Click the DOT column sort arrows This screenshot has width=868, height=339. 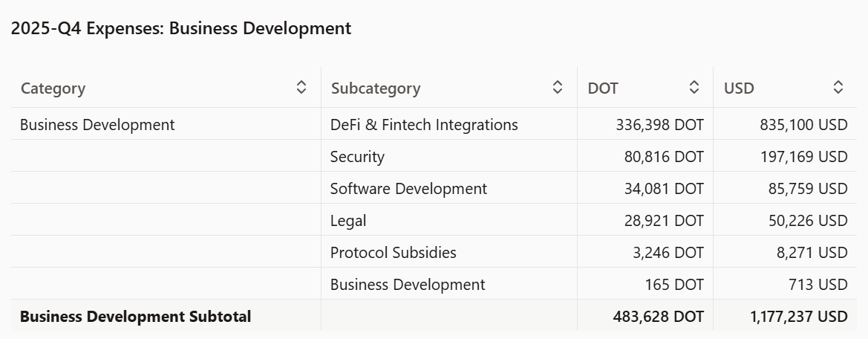(694, 88)
